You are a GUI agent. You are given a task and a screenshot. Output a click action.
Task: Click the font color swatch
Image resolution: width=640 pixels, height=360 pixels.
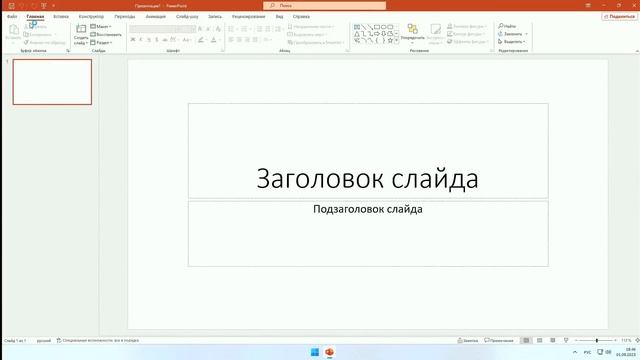(213, 40)
